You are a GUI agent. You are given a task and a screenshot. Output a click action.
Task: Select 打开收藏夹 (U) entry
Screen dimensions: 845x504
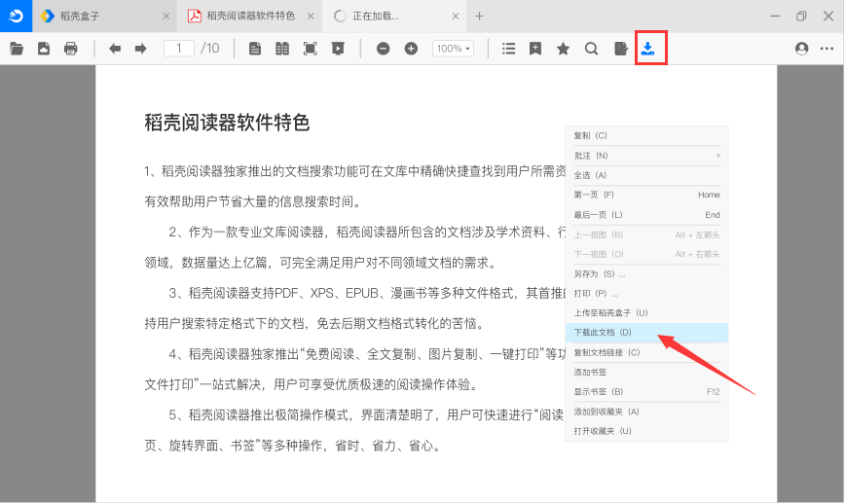(646, 431)
